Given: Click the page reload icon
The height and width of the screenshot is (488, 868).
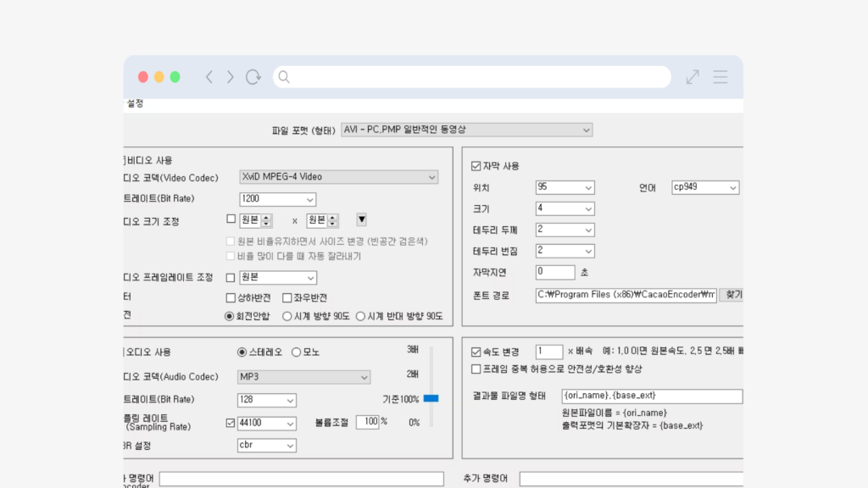Looking at the screenshot, I should pyautogui.click(x=253, y=76).
